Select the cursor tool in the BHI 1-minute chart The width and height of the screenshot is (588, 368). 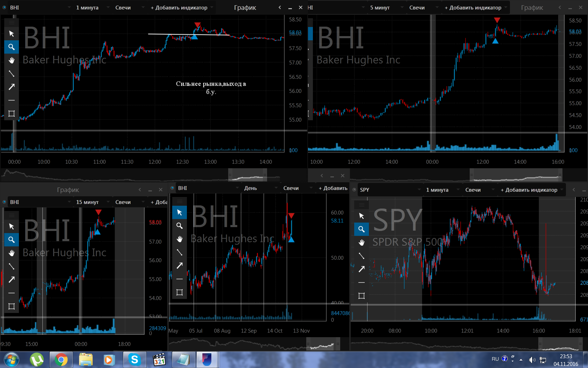[12, 34]
